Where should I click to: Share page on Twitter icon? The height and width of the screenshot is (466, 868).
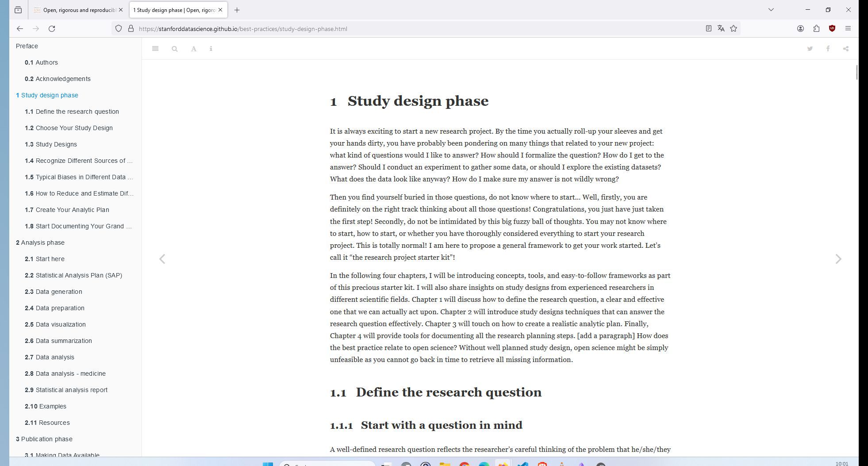pyautogui.click(x=810, y=49)
